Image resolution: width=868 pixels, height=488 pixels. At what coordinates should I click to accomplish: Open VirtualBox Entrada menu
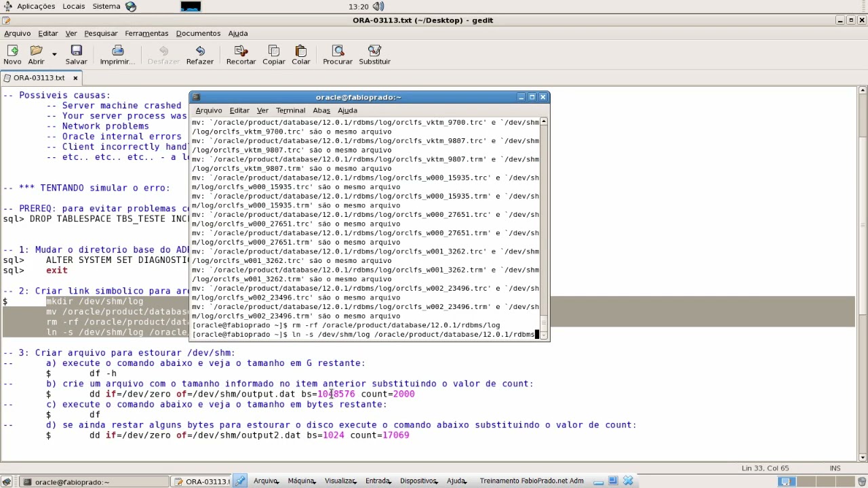click(x=378, y=481)
